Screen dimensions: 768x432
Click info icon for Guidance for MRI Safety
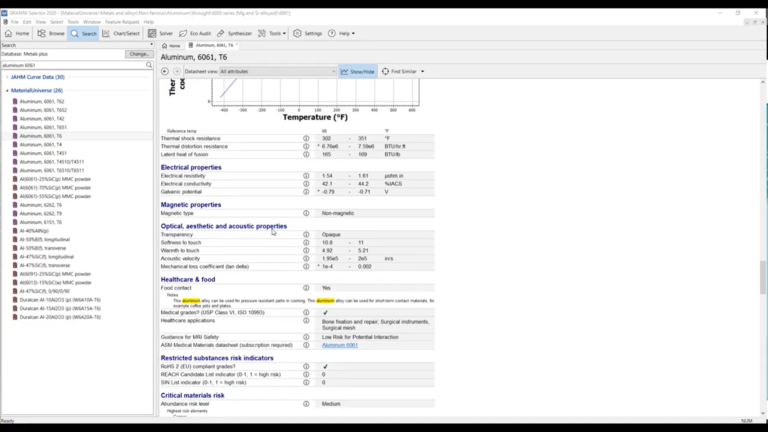coord(306,337)
